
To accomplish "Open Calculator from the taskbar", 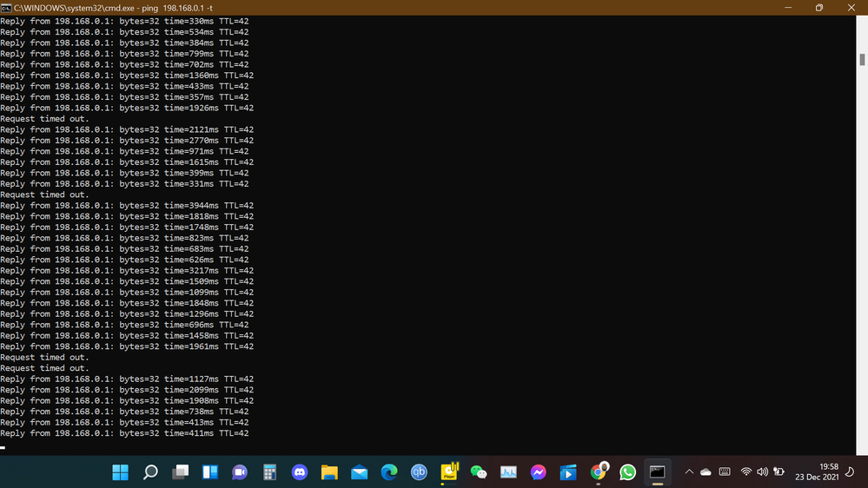I will (269, 472).
